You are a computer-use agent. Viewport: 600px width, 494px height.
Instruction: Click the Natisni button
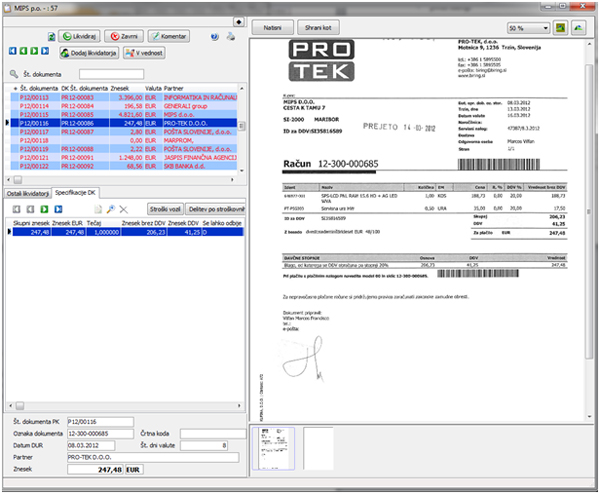[272, 28]
